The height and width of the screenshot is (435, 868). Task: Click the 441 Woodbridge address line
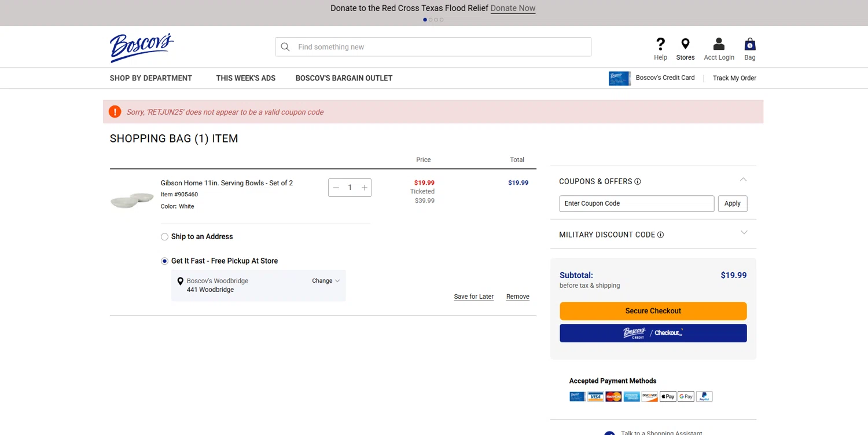click(x=210, y=290)
